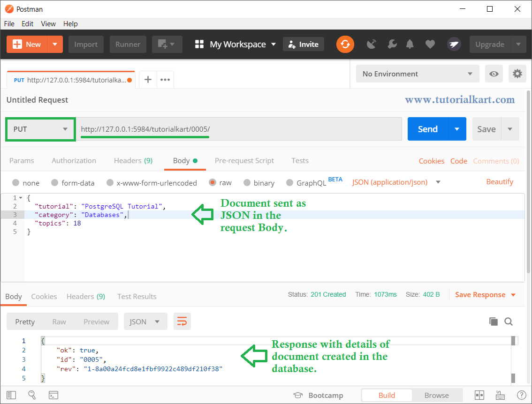Open the environment quick look eye icon
The height and width of the screenshot is (404, 532).
494,74
